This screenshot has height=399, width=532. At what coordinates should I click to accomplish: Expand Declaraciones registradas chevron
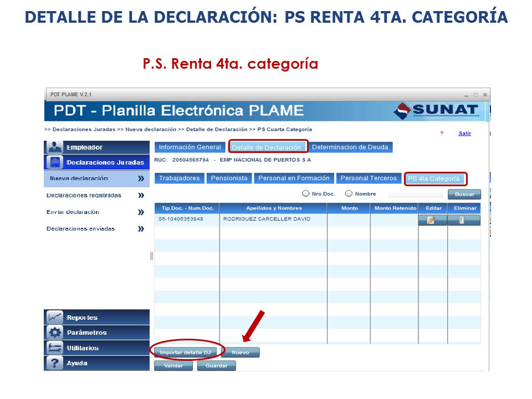[x=141, y=195]
